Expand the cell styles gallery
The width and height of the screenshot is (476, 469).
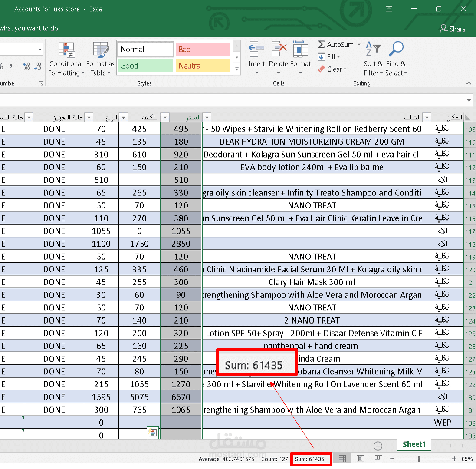click(x=237, y=69)
